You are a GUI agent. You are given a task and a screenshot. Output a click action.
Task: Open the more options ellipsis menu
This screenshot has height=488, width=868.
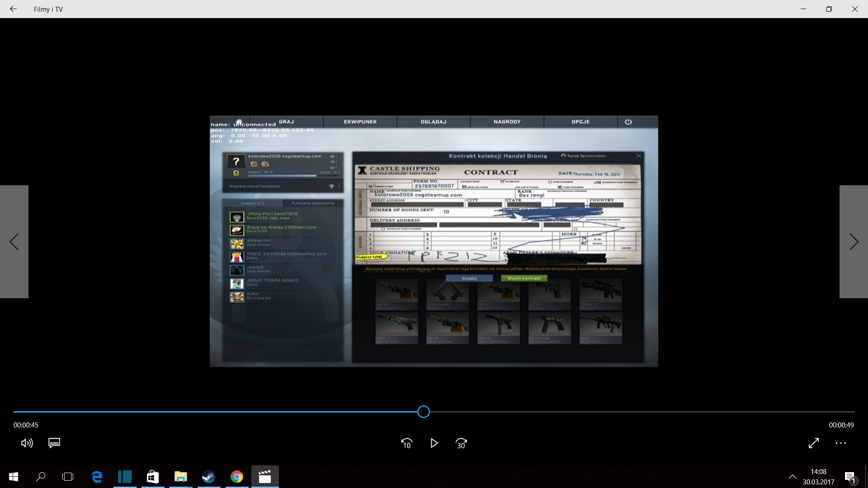(841, 443)
